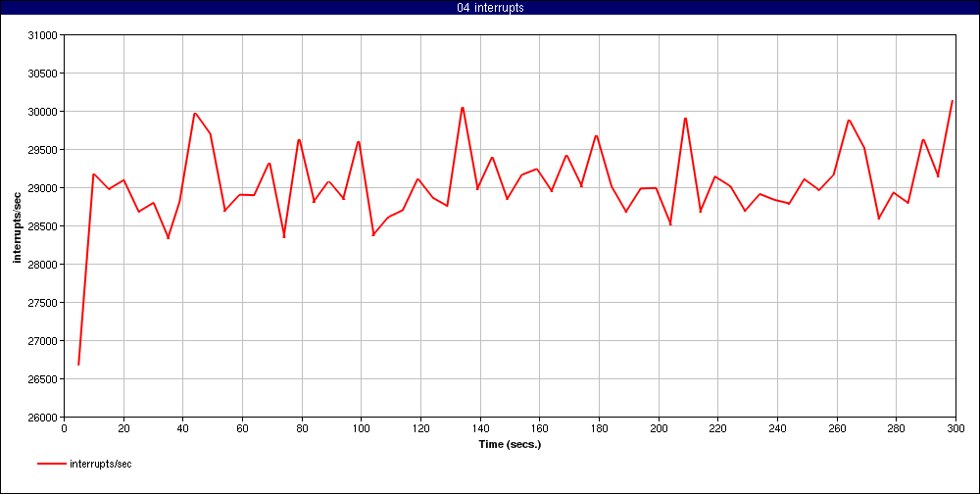The height and width of the screenshot is (494, 980).
Task: Click the 28000 y-axis label
Action: [43, 265]
